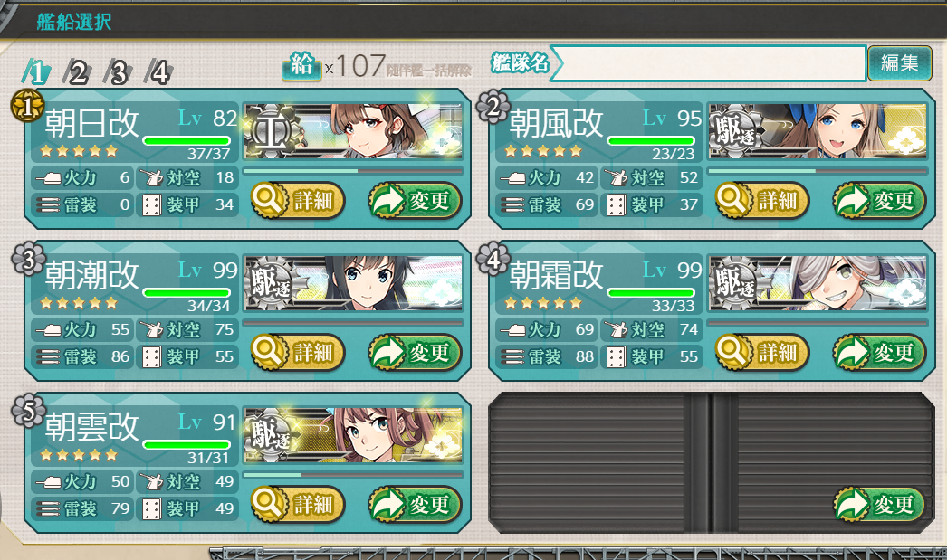Change ship in slot 1 朝日改
947x560 pixels.
(415, 200)
